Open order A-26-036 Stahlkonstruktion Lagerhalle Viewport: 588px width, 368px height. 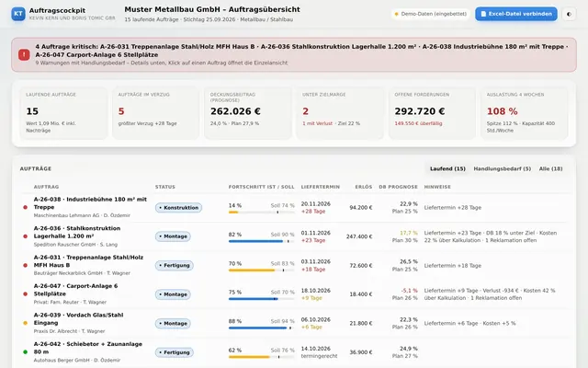[x=295, y=236]
